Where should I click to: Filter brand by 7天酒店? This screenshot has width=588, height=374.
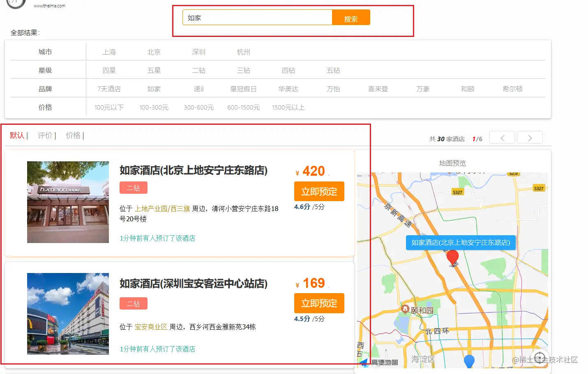[109, 89]
